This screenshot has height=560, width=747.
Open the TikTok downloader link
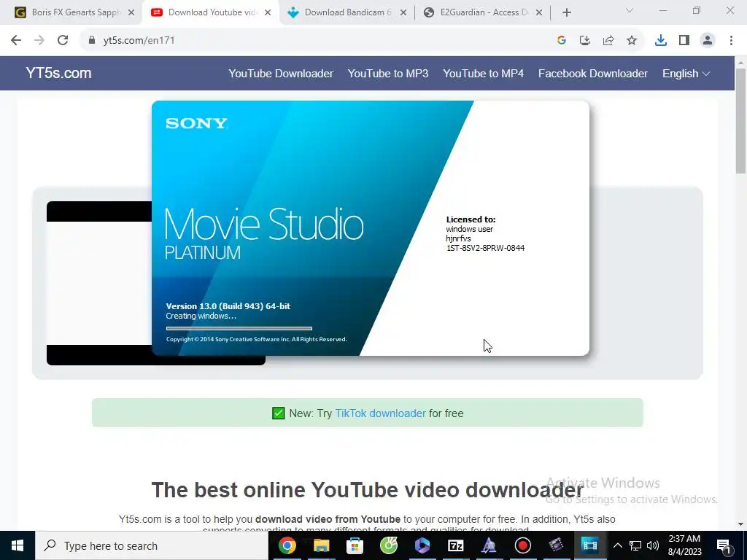(380, 413)
